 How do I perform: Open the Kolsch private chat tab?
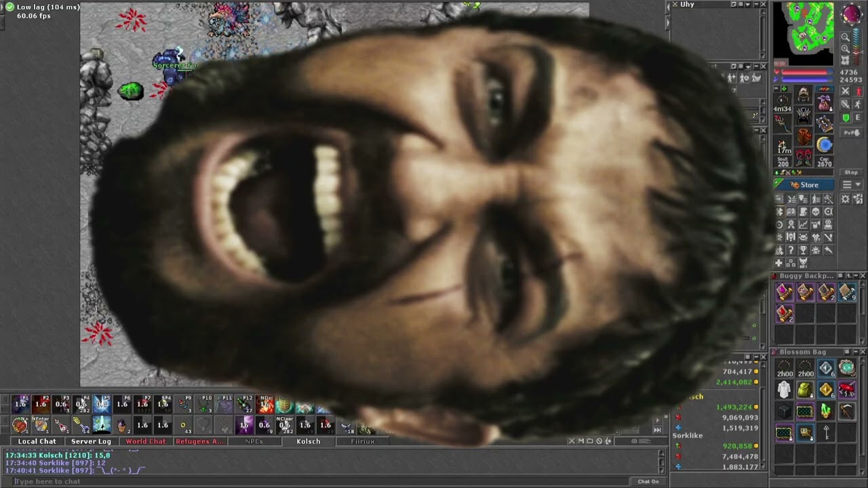(x=308, y=441)
